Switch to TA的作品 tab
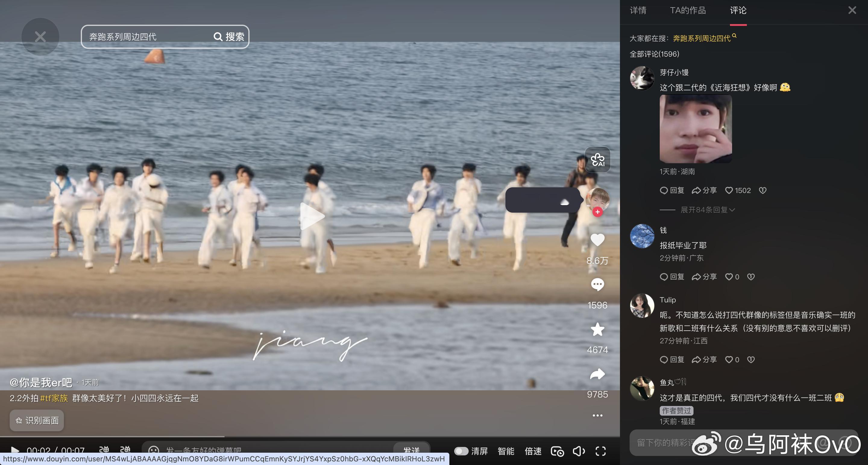The height and width of the screenshot is (465, 868). click(687, 11)
